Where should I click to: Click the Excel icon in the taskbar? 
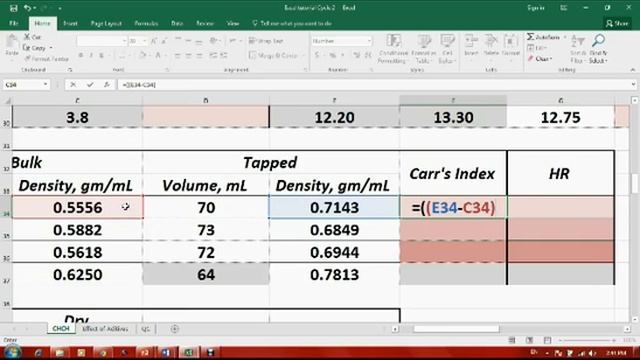[x=188, y=352]
